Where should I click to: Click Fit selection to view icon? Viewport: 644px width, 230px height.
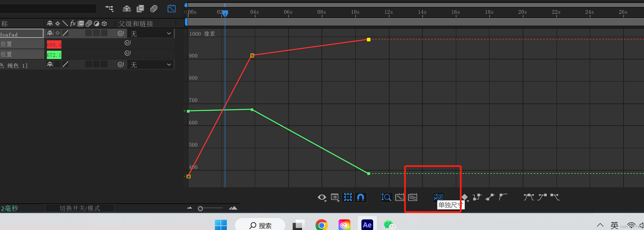pos(399,197)
